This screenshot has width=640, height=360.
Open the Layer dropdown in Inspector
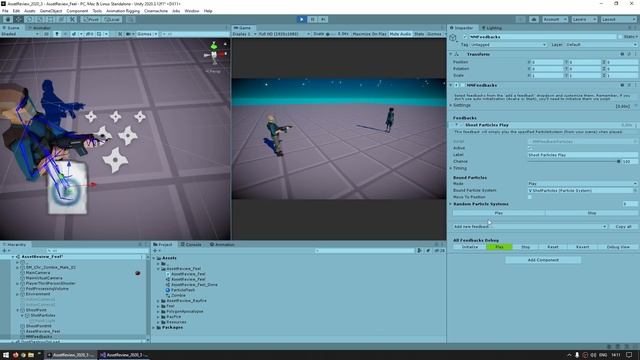[x=601, y=44]
